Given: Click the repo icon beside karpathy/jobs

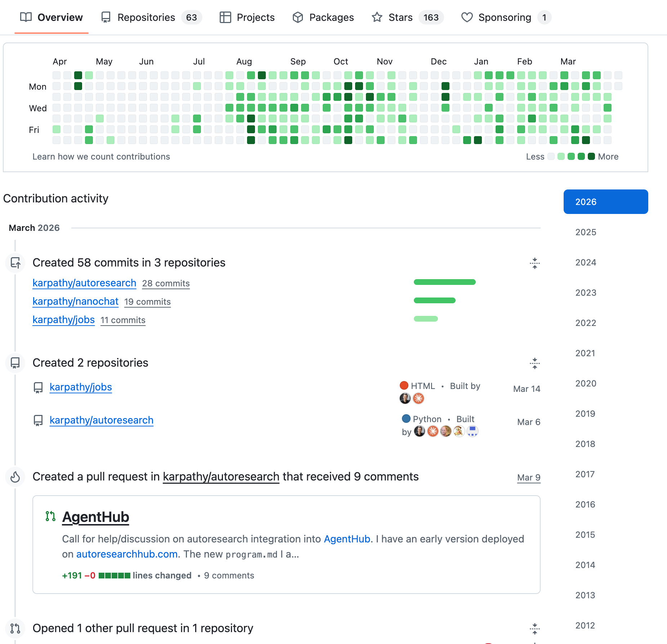Looking at the screenshot, I should coord(38,388).
